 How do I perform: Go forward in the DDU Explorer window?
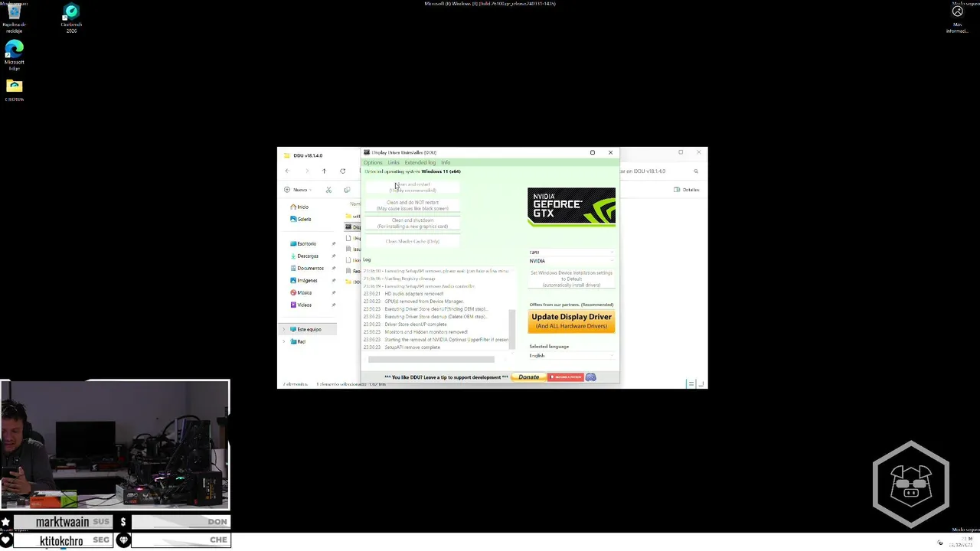(306, 171)
